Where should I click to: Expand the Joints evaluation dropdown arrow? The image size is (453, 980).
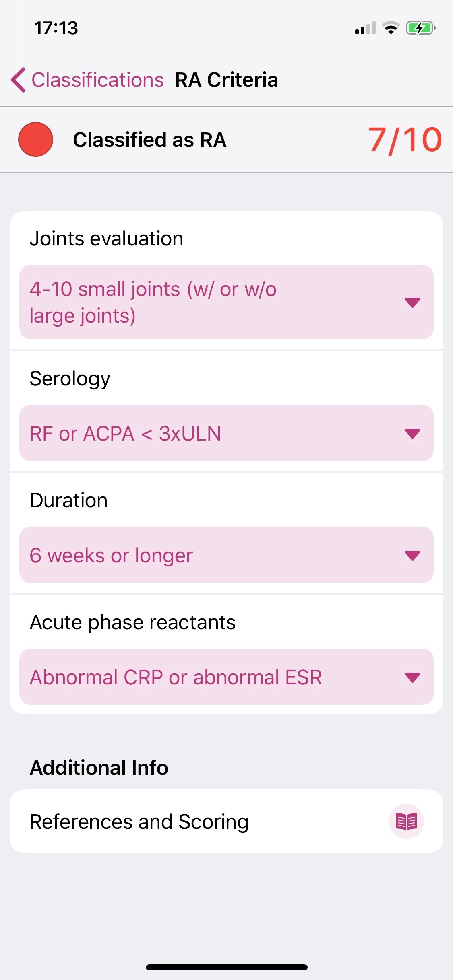coord(412,302)
